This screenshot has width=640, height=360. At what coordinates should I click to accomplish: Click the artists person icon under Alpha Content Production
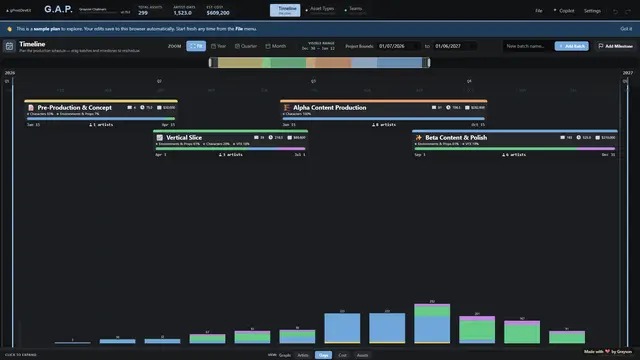point(373,125)
